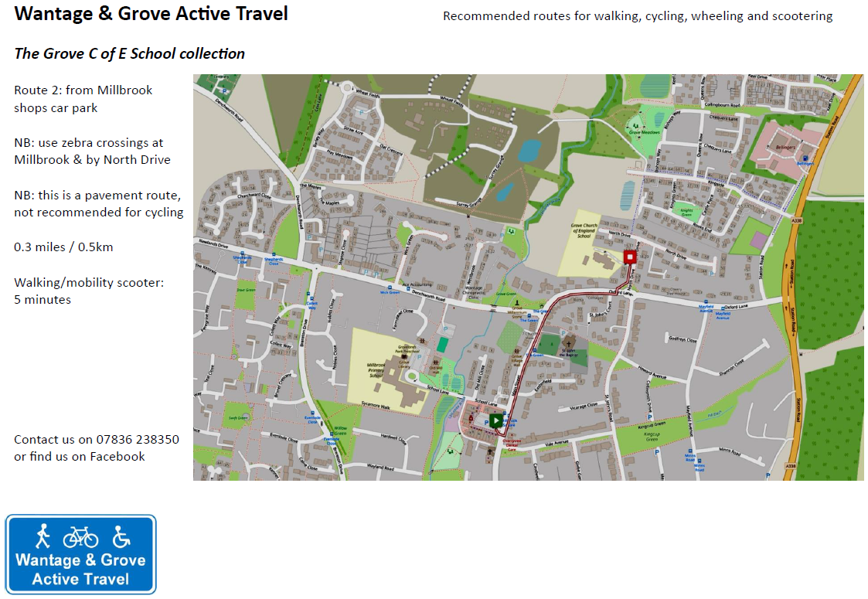Screen dimensions: 868x599
Task: Click the green play start marker
Action: click(496, 420)
